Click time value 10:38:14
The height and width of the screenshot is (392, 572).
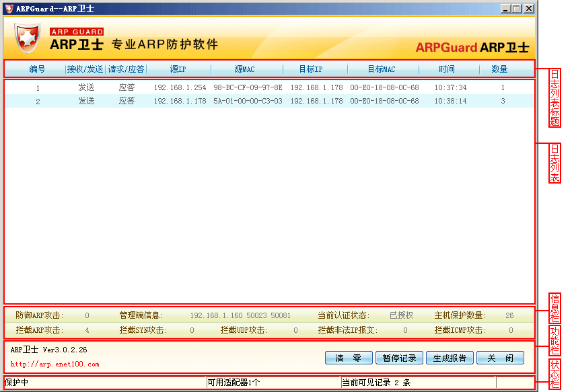point(450,101)
